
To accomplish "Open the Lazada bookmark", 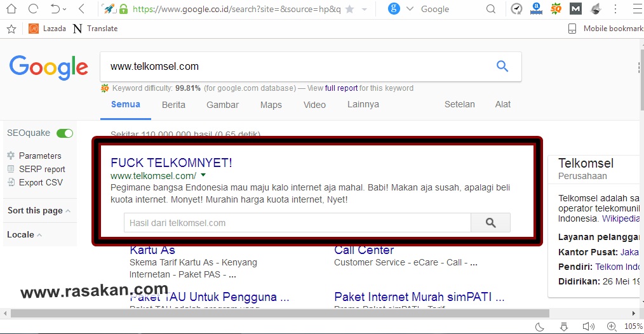I will 47,29.
